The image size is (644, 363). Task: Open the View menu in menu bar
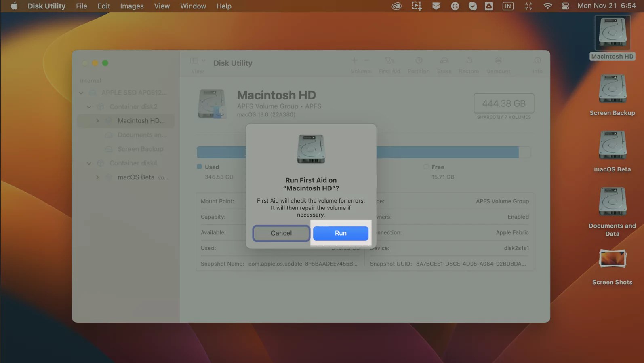[x=162, y=6]
